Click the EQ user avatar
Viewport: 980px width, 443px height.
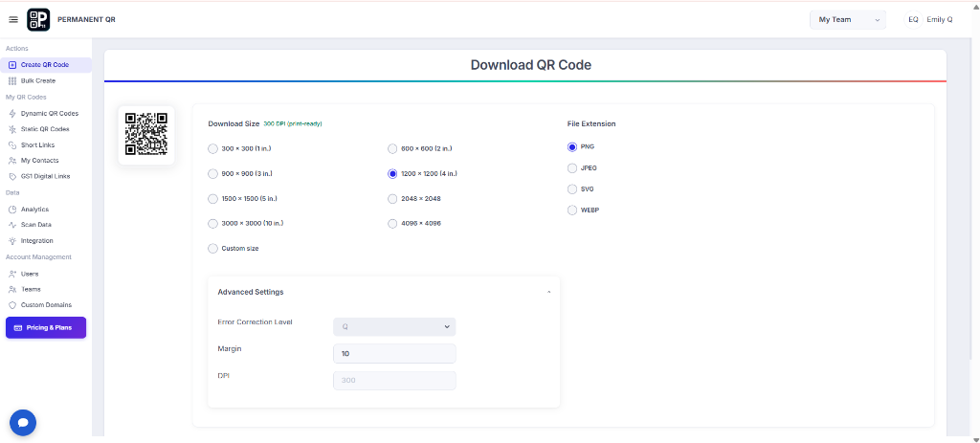(913, 20)
